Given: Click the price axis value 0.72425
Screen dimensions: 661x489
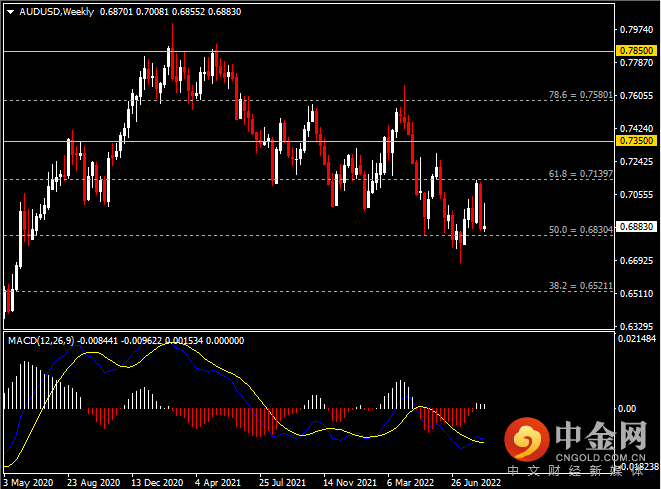Looking at the screenshot, I should coord(636,161).
